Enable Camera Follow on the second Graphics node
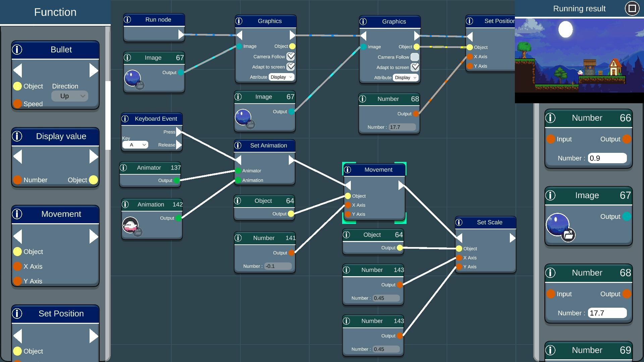Screen dimensions: 644x362 (415, 57)
